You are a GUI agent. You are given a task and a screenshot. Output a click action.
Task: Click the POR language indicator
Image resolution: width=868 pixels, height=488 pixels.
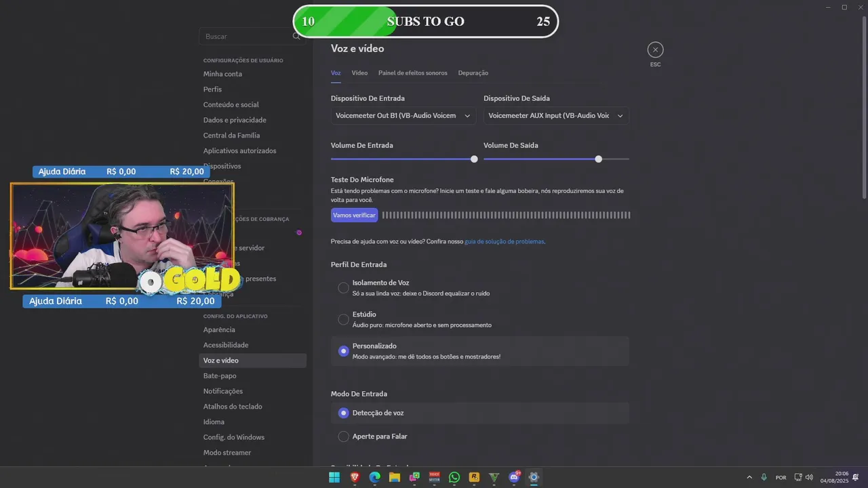(781, 477)
